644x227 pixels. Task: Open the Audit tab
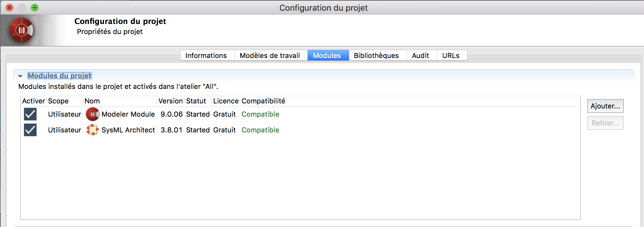[x=420, y=55]
